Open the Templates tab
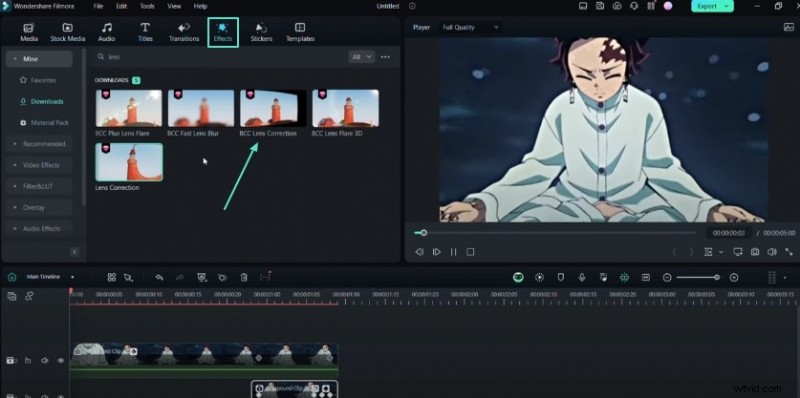800x398 pixels. (300, 32)
